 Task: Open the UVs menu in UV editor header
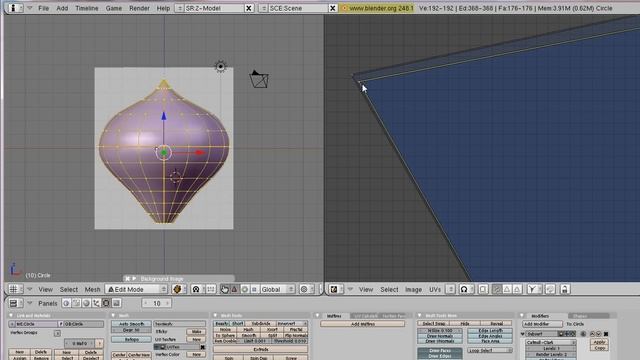[x=435, y=289]
